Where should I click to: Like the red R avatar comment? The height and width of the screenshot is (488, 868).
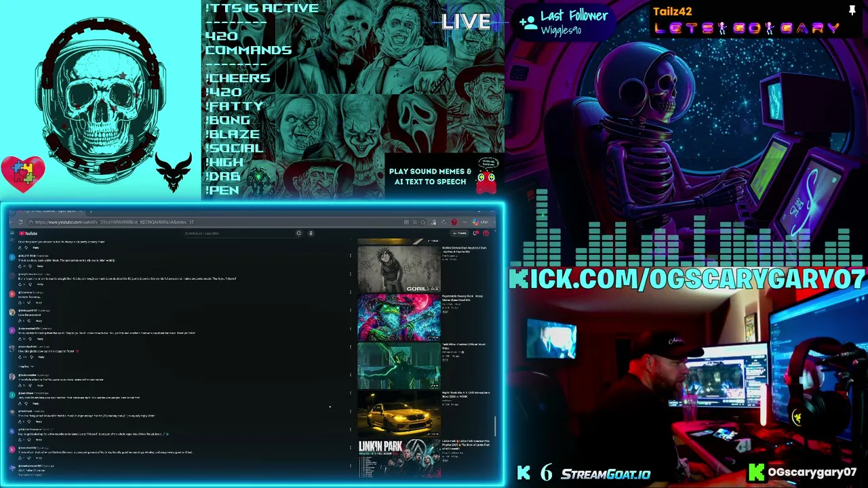click(x=20, y=303)
